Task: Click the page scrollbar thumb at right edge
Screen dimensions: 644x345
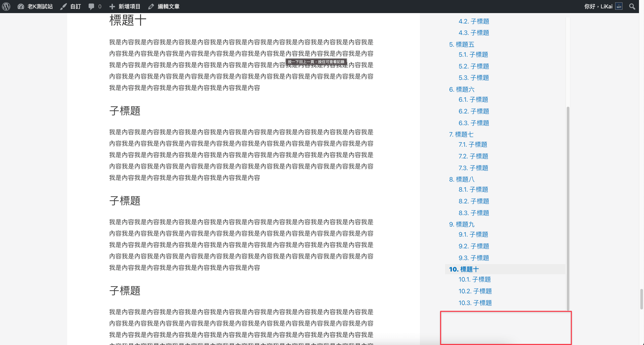Action: coord(641,299)
